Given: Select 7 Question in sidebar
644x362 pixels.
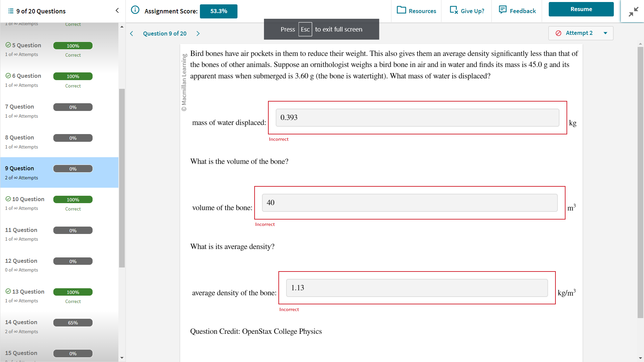Looking at the screenshot, I should (x=19, y=107).
